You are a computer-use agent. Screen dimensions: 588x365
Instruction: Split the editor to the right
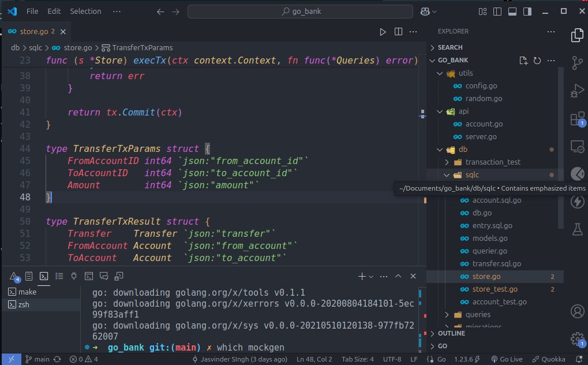(x=398, y=32)
